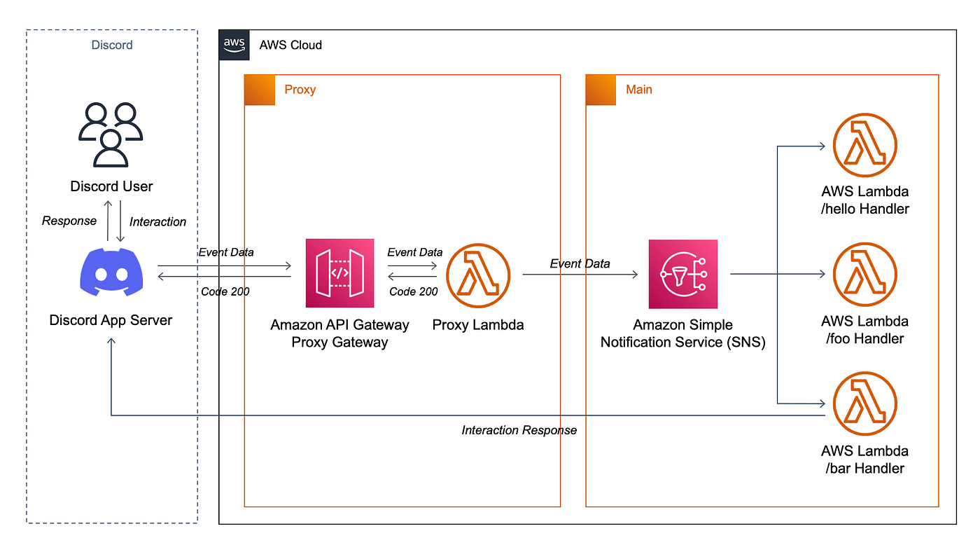This screenshot has width=980, height=552.
Task: Click the orange Proxy group corner icon
Action: (260, 90)
